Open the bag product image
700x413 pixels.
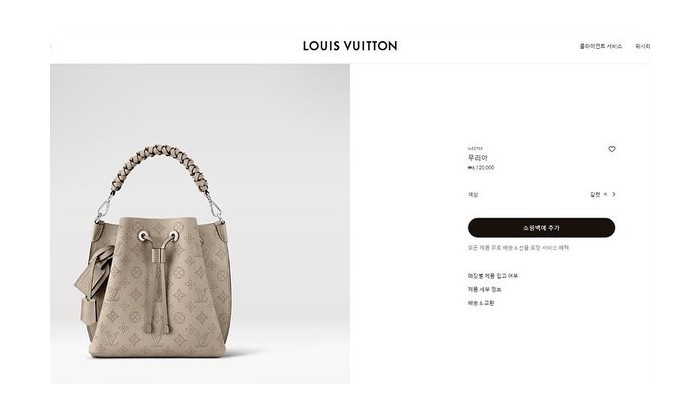coord(200,224)
